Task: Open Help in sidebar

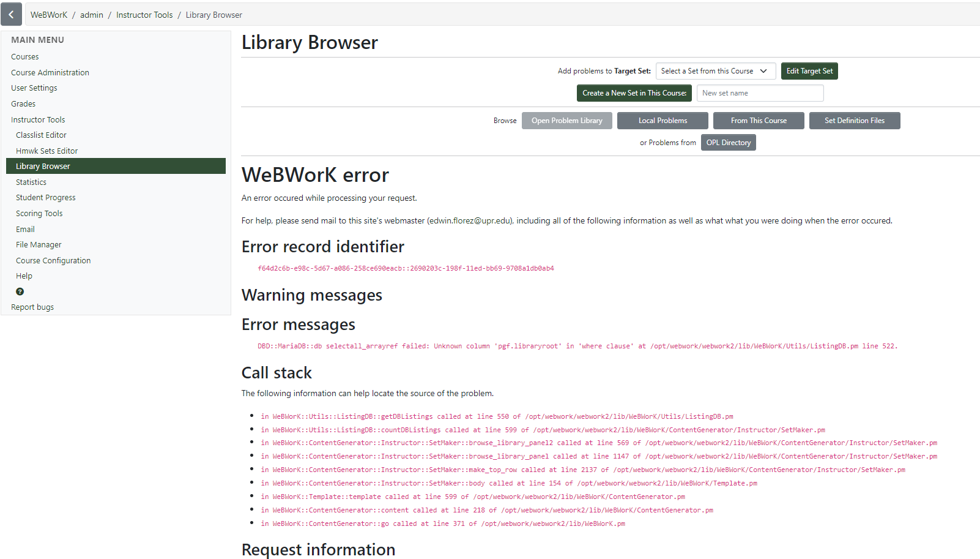Action: [x=24, y=276]
